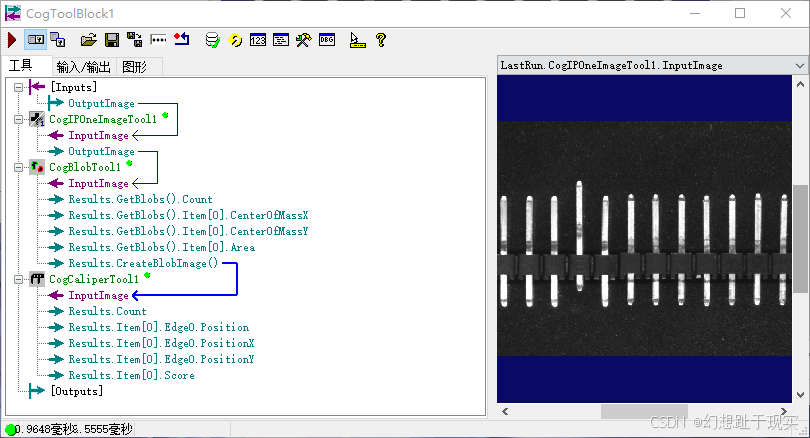This screenshot has height=438, width=810.
Task: Select Results.CreateBlobImage() terminal
Action: click(x=143, y=263)
